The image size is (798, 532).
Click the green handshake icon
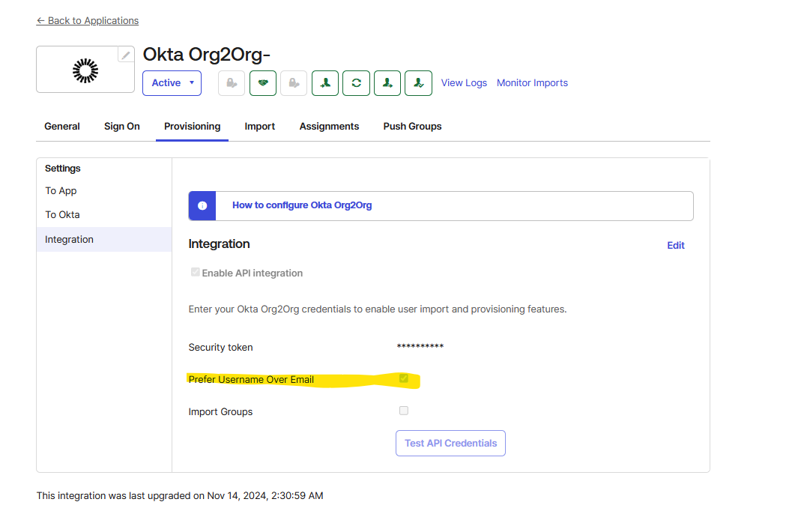point(263,83)
